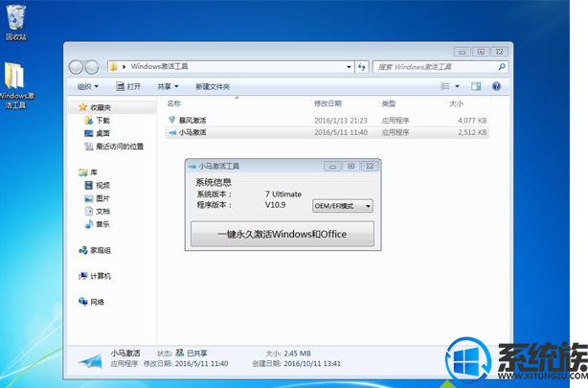Click the 4,077 KB size cell
588x388 pixels.
472,121
